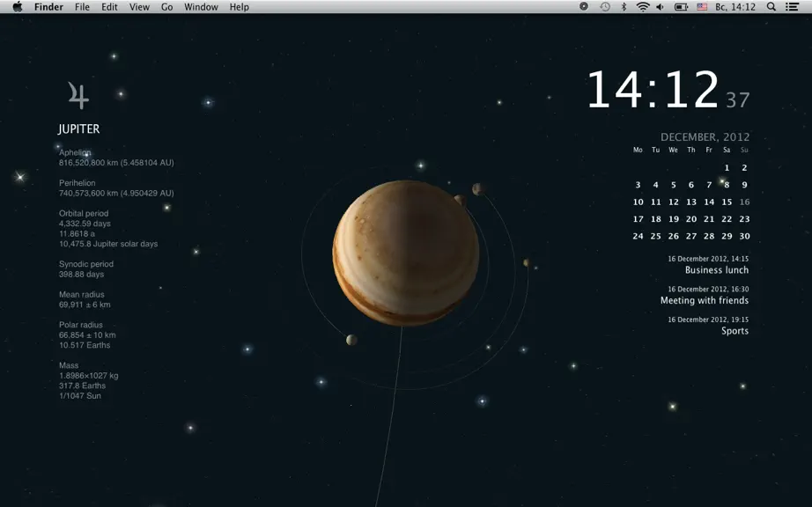The width and height of the screenshot is (812, 507).
Task: Open the Window menu
Action: (x=201, y=7)
